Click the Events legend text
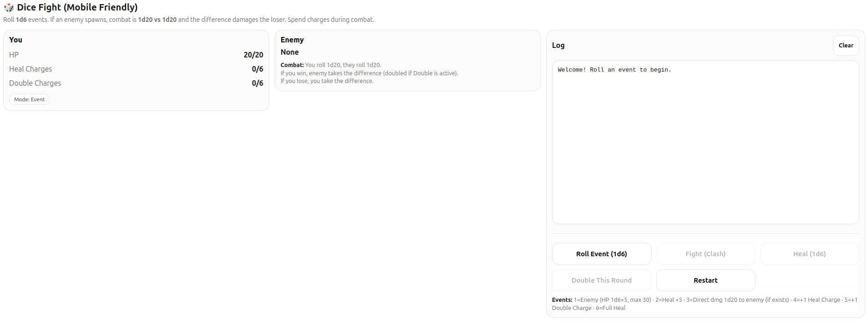 [x=704, y=304]
